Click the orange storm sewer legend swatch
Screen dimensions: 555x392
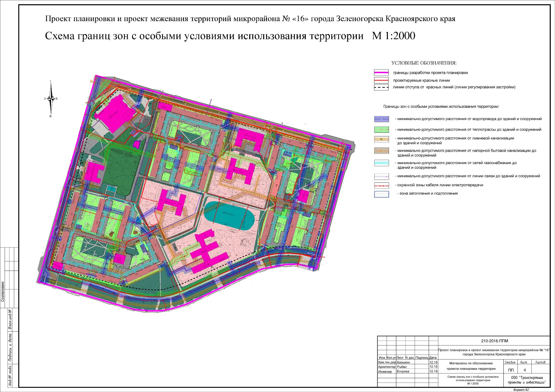[x=382, y=139]
